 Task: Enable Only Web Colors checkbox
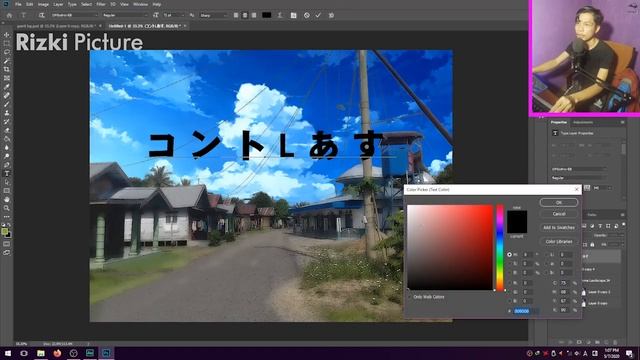[x=410, y=297]
